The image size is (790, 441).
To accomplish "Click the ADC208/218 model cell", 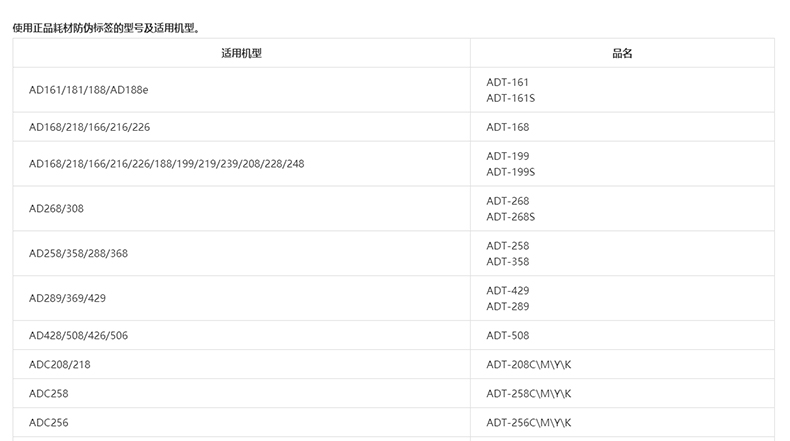I will pyautogui.click(x=59, y=365).
